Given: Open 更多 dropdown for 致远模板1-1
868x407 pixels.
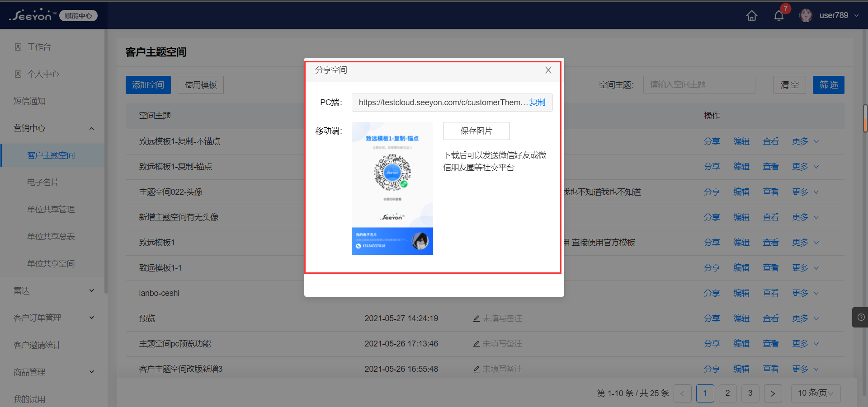Looking at the screenshot, I should pos(805,268).
